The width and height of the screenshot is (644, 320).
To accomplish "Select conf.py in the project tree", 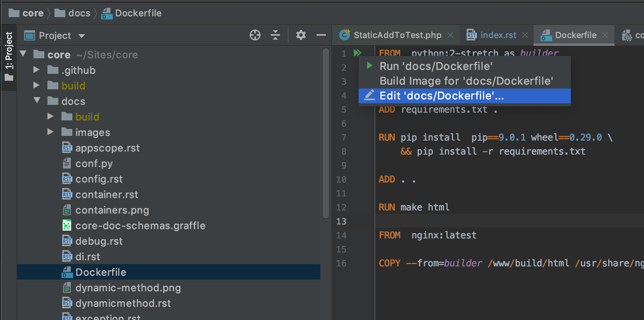I will 94,163.
